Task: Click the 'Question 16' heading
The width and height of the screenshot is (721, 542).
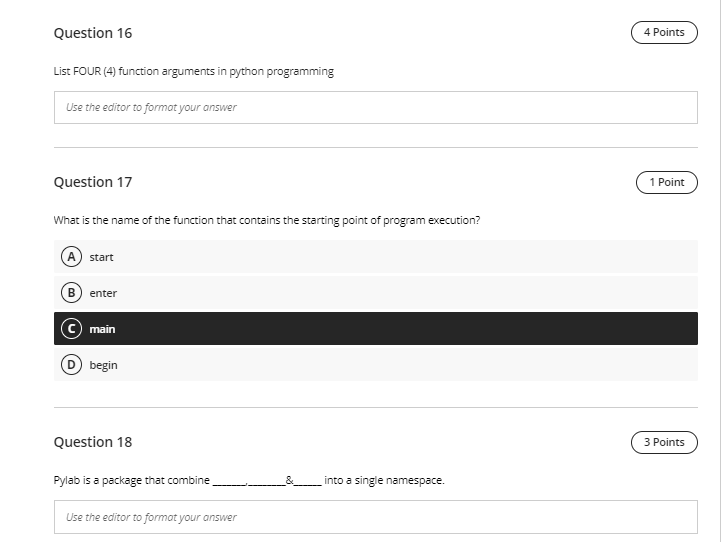Action: [93, 33]
